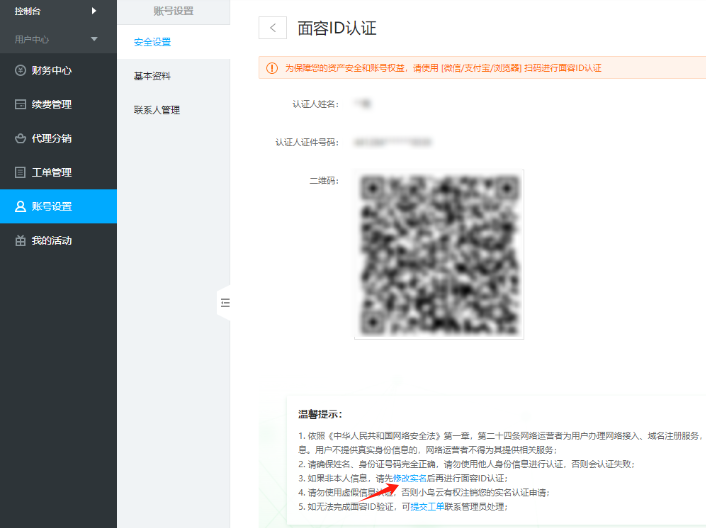Click the 面容ID认证 page title
Screen dimensions: 706x528
[x=337, y=28]
